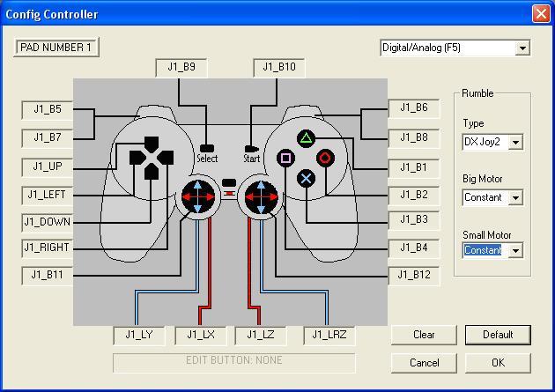Click the D-pad right arrow graphic
Image resolution: width=555 pixels, height=392 pixels.
point(166,158)
